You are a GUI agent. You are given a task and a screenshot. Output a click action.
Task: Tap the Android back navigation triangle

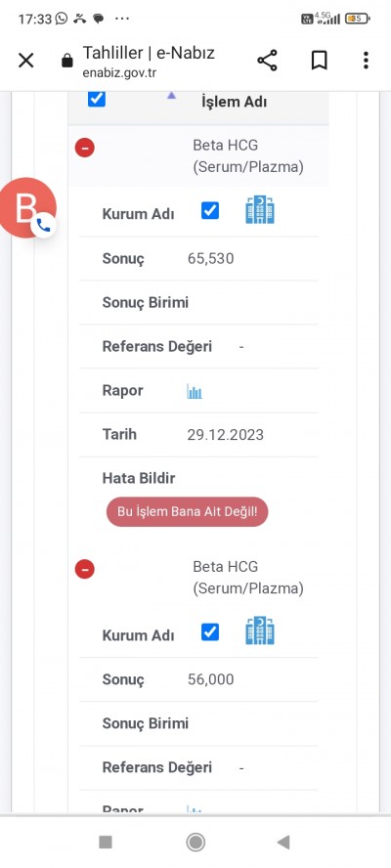283,842
